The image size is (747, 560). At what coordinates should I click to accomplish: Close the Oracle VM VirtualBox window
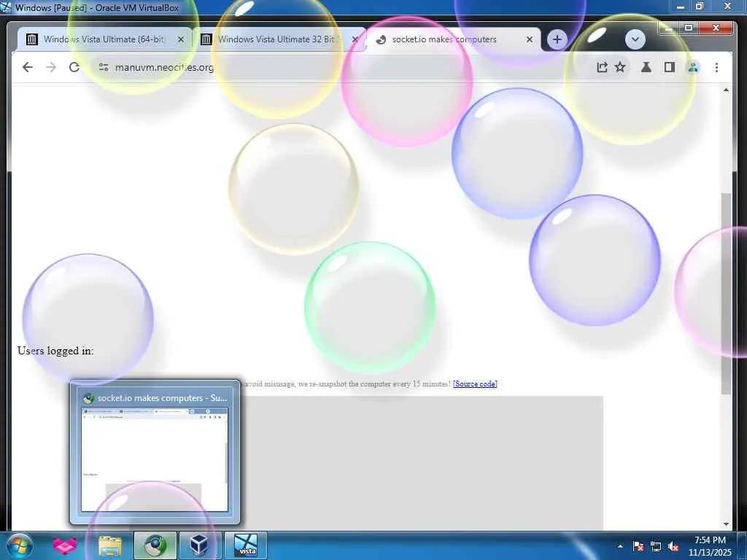tap(727, 7)
